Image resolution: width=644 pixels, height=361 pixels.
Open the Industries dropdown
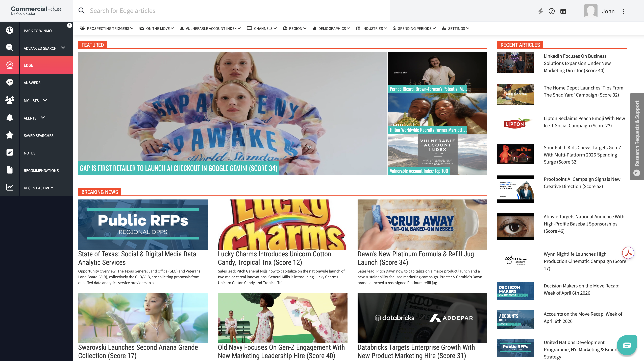click(x=372, y=29)
